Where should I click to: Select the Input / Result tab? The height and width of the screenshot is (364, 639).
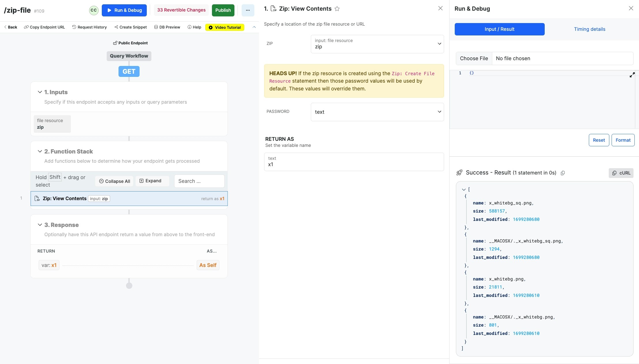click(x=499, y=29)
